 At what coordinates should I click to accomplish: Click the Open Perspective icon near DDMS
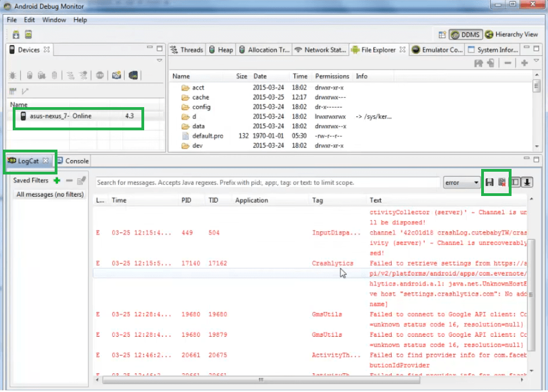tap(442, 35)
